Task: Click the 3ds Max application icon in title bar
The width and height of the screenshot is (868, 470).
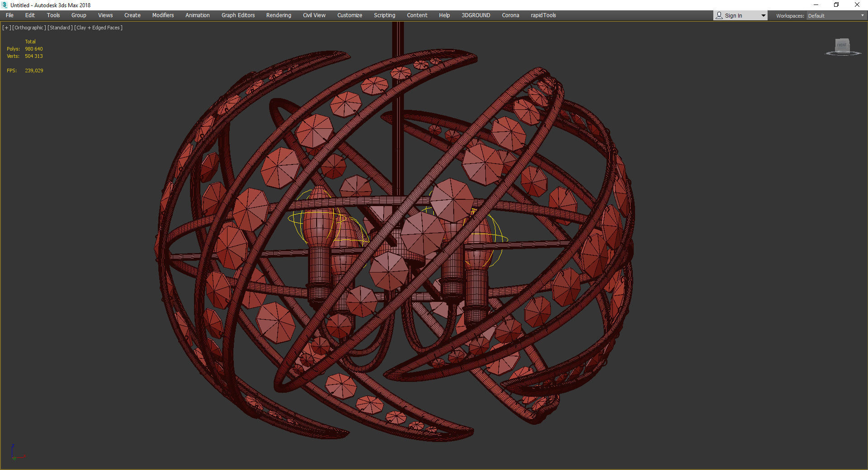Action: (x=5, y=5)
